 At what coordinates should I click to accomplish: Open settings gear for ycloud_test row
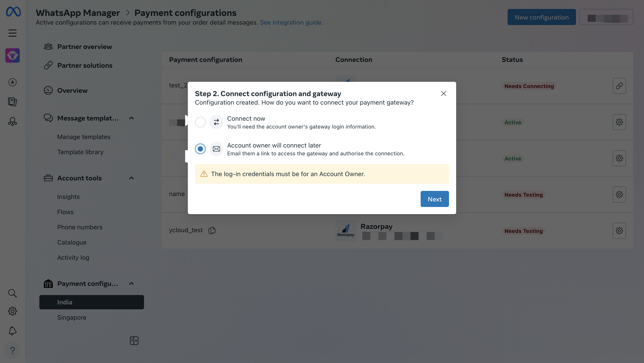[619, 231]
